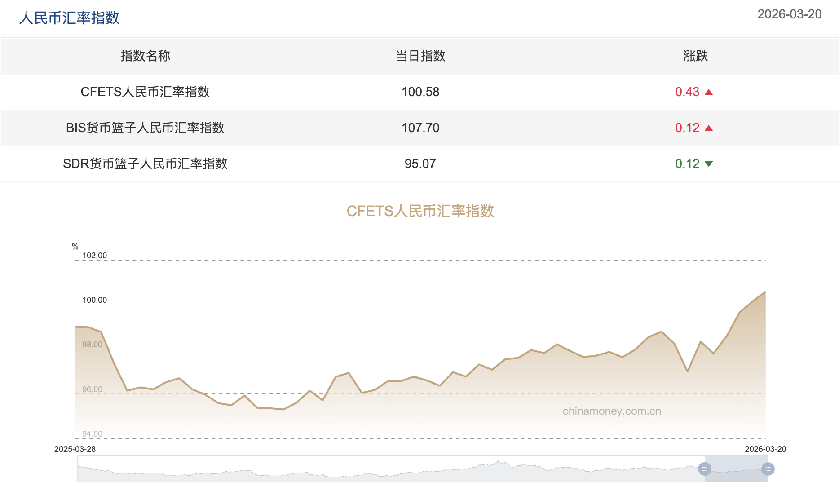The image size is (839, 504).
Task: Click the 当日指数 column header
Action: tap(420, 56)
